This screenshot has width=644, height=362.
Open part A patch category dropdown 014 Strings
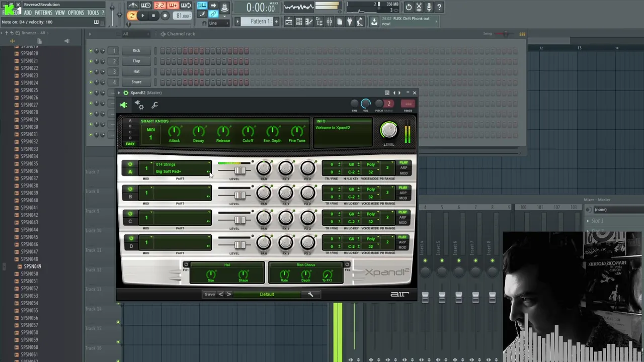click(182, 164)
